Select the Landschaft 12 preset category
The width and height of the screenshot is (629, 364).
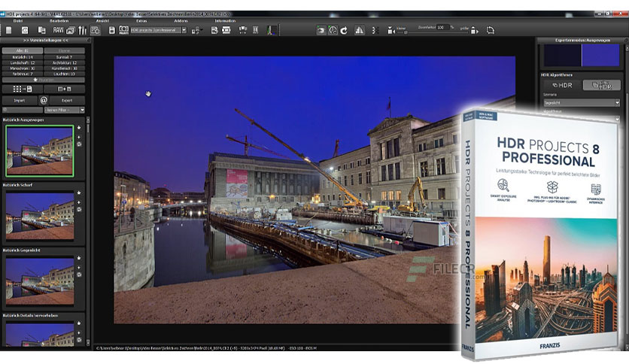click(23, 63)
